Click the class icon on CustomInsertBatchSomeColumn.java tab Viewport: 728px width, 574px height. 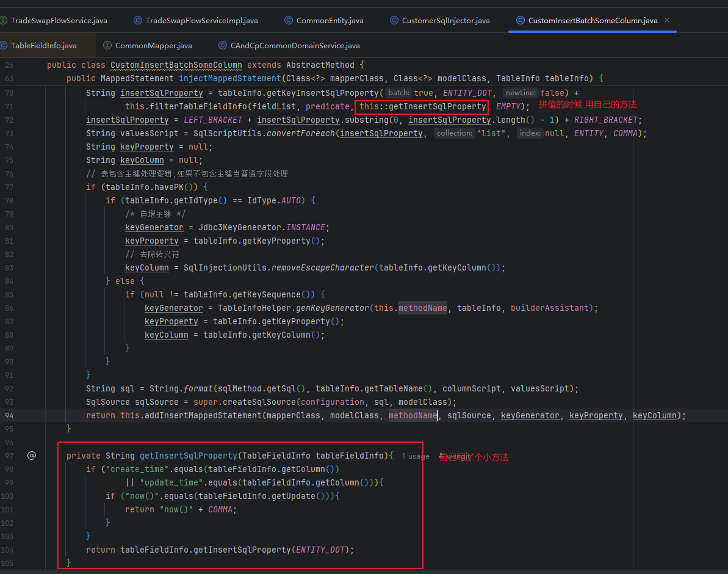tap(521, 20)
